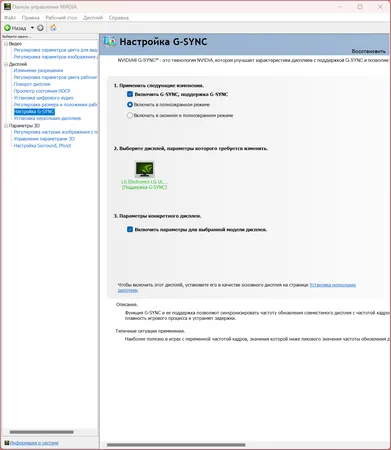The height and width of the screenshot is (450, 391).
Task: Open Просмотр состояния HDCP tree item
Action: pos(42,91)
